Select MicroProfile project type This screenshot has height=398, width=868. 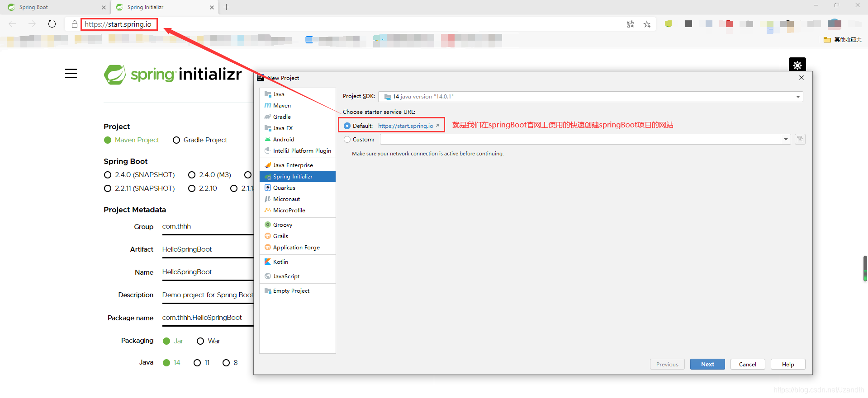coord(298,211)
